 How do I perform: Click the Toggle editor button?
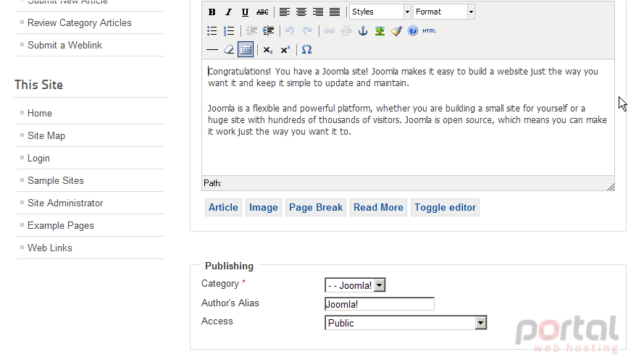[446, 208]
